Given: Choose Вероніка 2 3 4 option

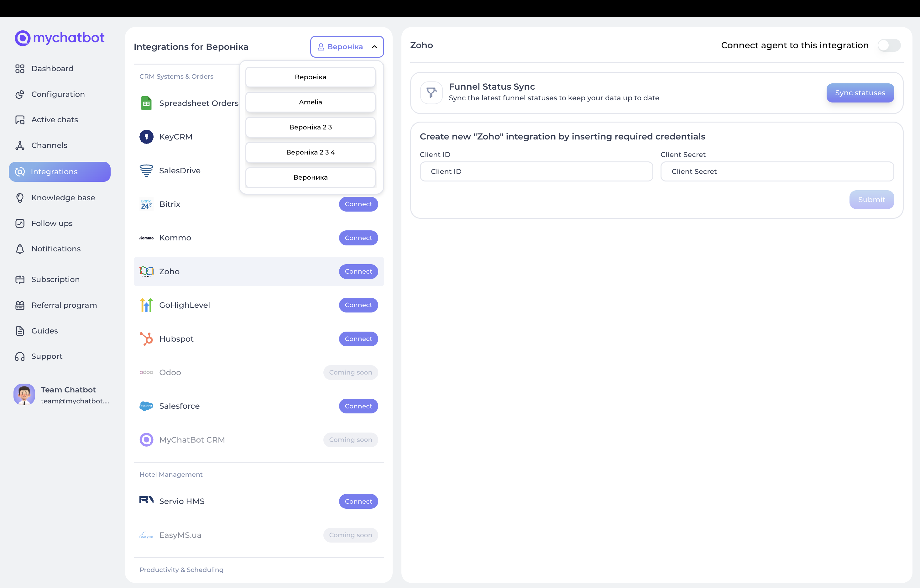Looking at the screenshot, I should [x=310, y=152].
